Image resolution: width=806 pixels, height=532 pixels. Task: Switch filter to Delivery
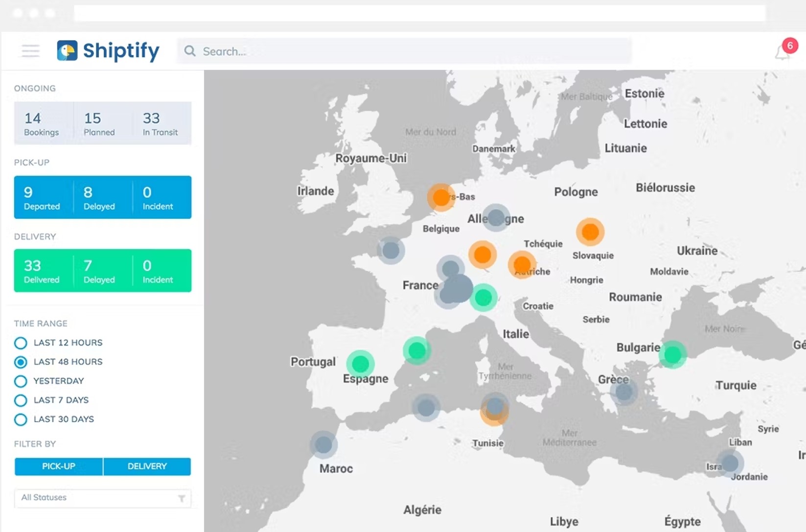pyautogui.click(x=147, y=466)
